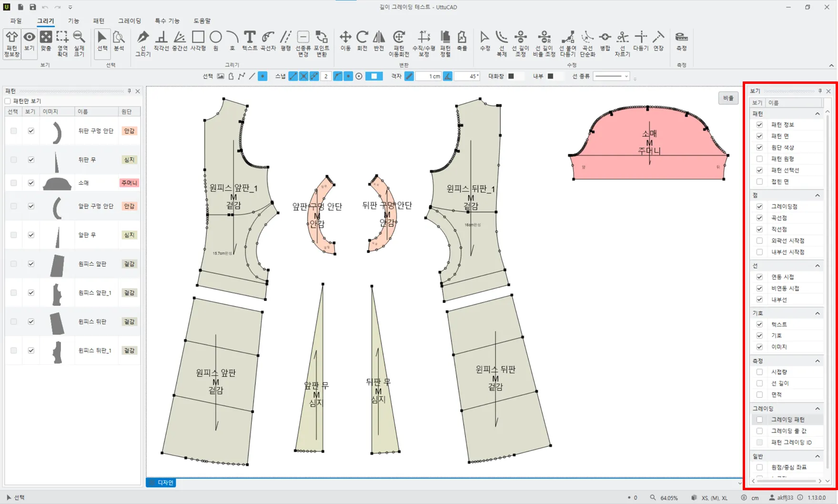Check the 패턴 원형 option

pos(759,159)
